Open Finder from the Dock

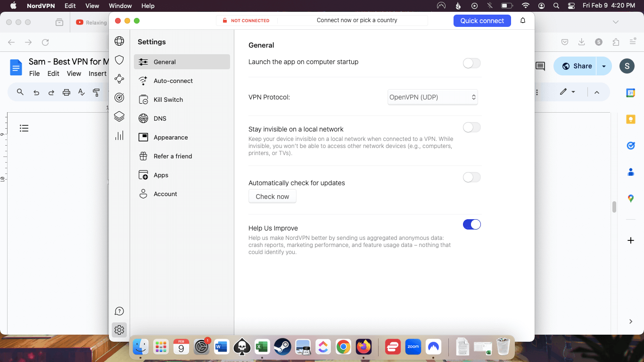(140, 347)
